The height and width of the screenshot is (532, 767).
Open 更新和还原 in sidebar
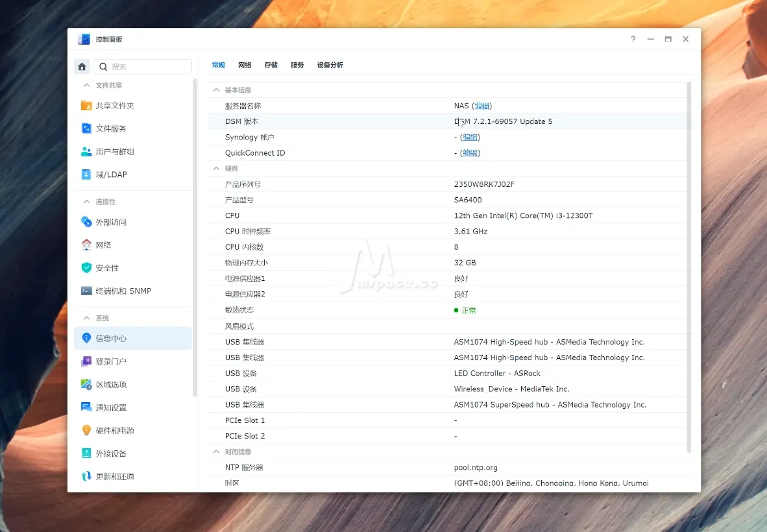132,476
